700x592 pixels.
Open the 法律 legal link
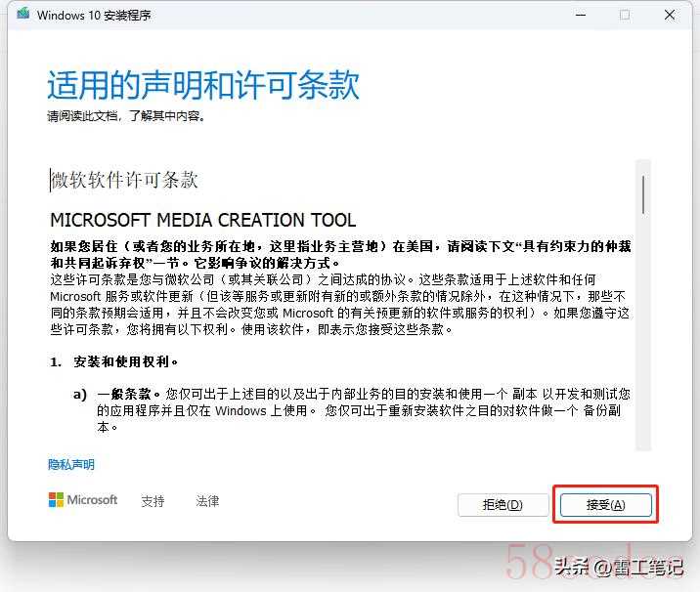pyautogui.click(x=207, y=501)
